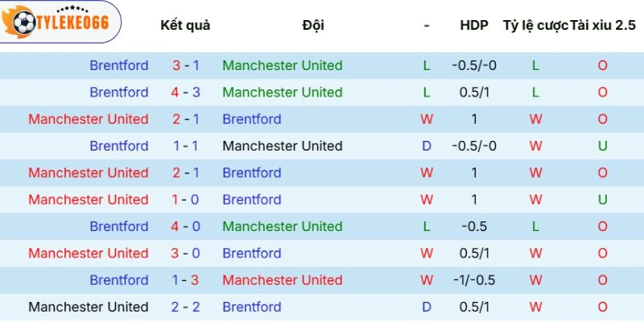Click the D result in the 2 - 2 row
644x322 pixels.
click(427, 307)
